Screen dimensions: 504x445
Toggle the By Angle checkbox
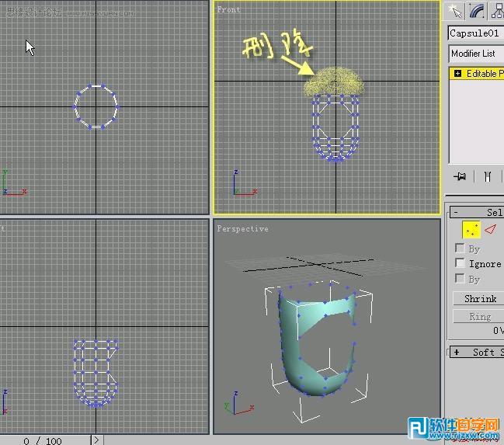pyautogui.click(x=460, y=279)
